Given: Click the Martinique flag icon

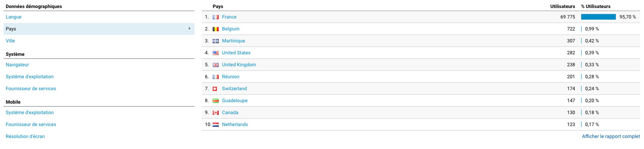Looking at the screenshot, I should 215,41.
